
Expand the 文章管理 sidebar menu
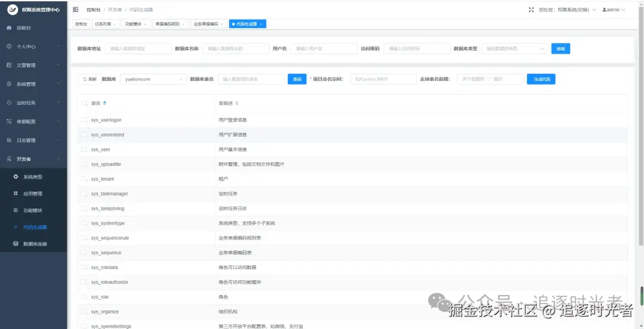[x=58, y=65]
